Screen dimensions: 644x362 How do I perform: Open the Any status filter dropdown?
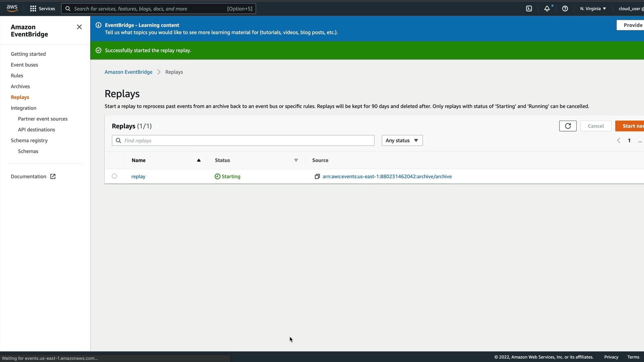402,140
